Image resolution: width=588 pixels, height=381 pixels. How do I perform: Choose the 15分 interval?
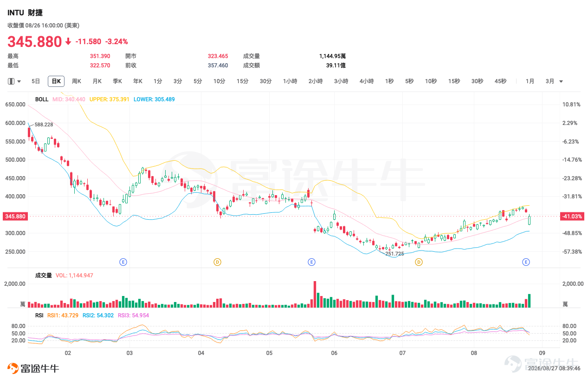[242, 81]
